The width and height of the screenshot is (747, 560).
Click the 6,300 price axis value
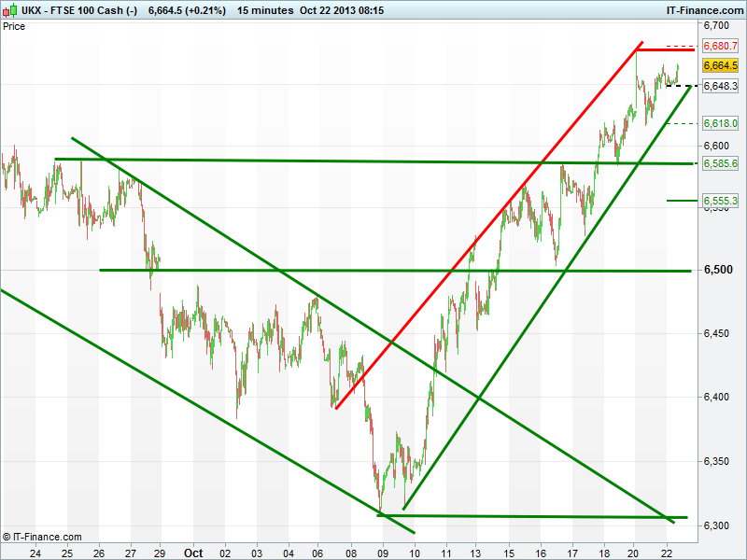(x=716, y=525)
